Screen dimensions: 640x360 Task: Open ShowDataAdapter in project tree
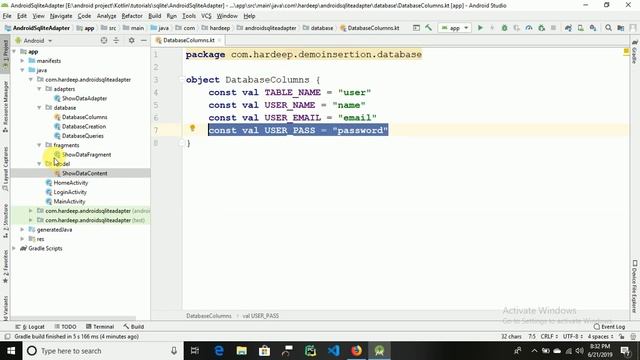click(x=84, y=98)
